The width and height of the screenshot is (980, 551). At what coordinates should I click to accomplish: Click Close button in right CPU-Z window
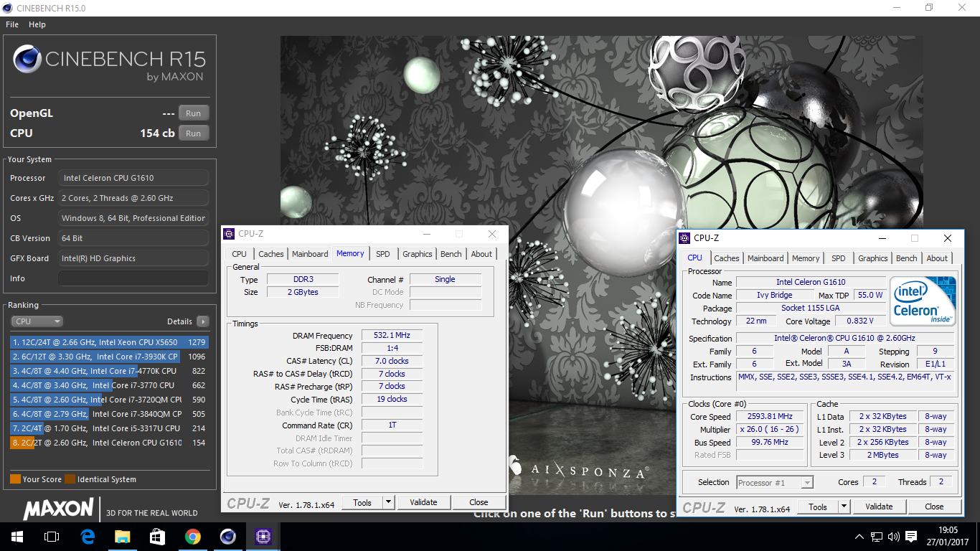[x=934, y=507]
